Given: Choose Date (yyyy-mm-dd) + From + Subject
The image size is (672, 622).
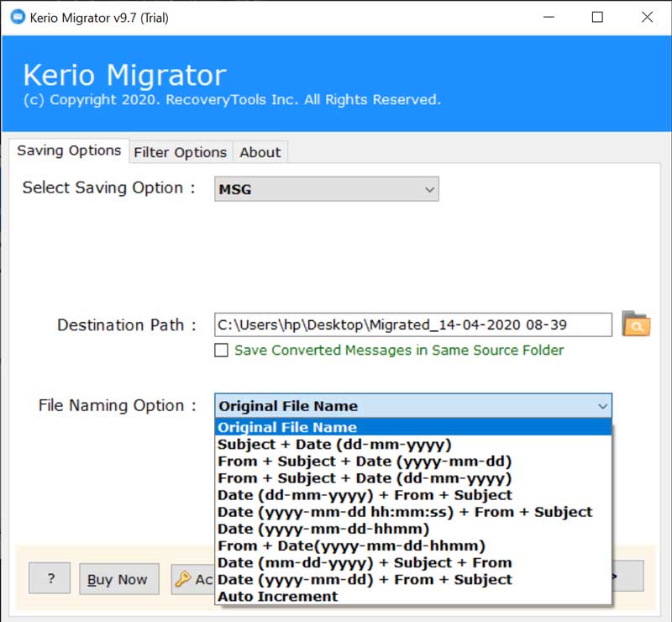Looking at the screenshot, I should point(413,579).
